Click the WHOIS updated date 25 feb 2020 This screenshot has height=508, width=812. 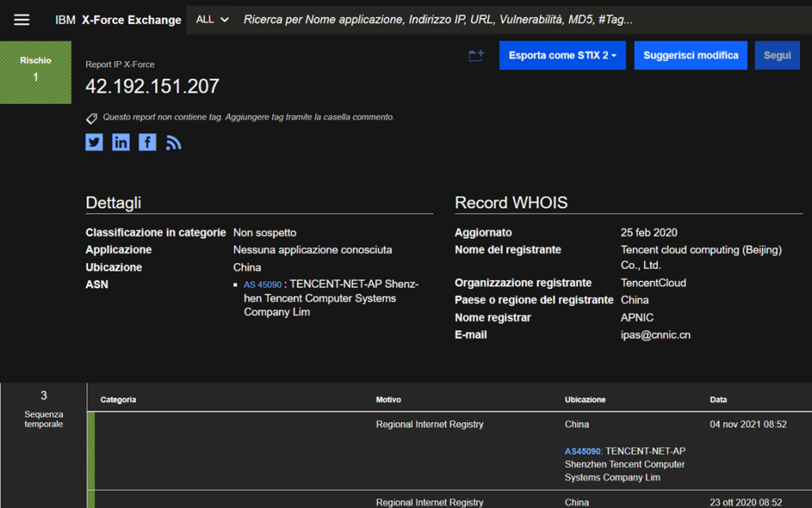point(649,233)
